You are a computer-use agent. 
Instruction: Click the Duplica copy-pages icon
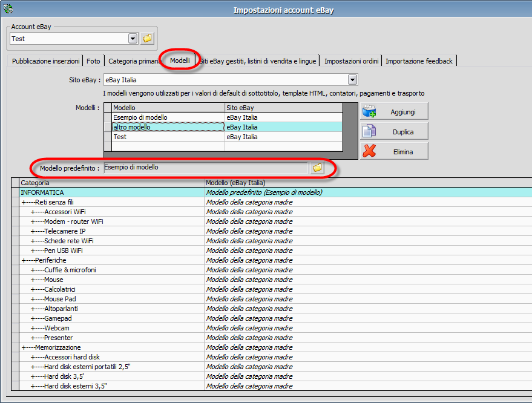[x=369, y=131]
